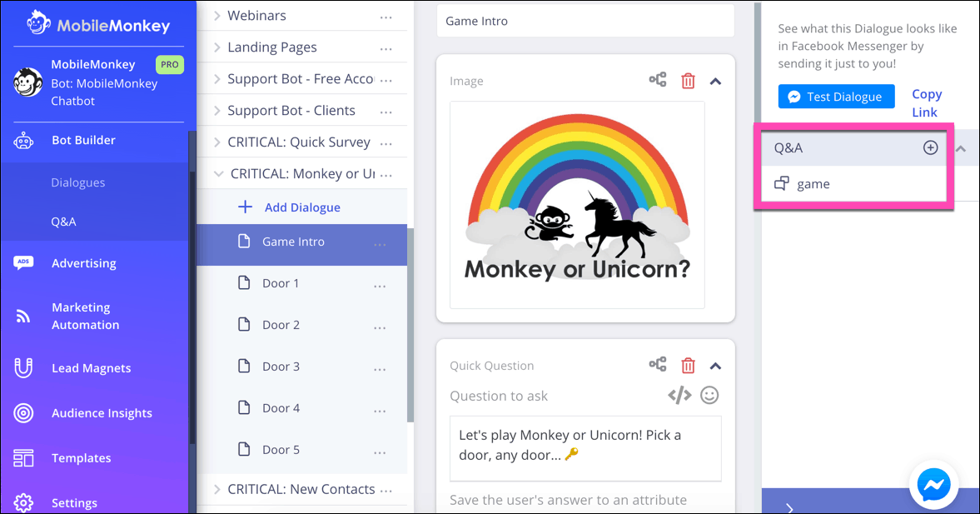Delete the Image widget with trash icon

click(x=688, y=81)
